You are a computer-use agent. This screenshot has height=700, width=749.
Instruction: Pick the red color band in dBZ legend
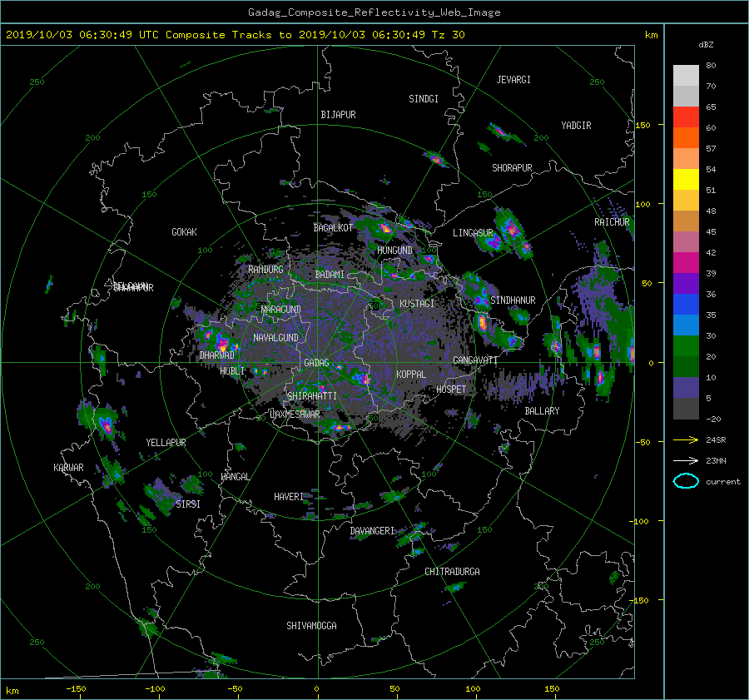(686, 117)
